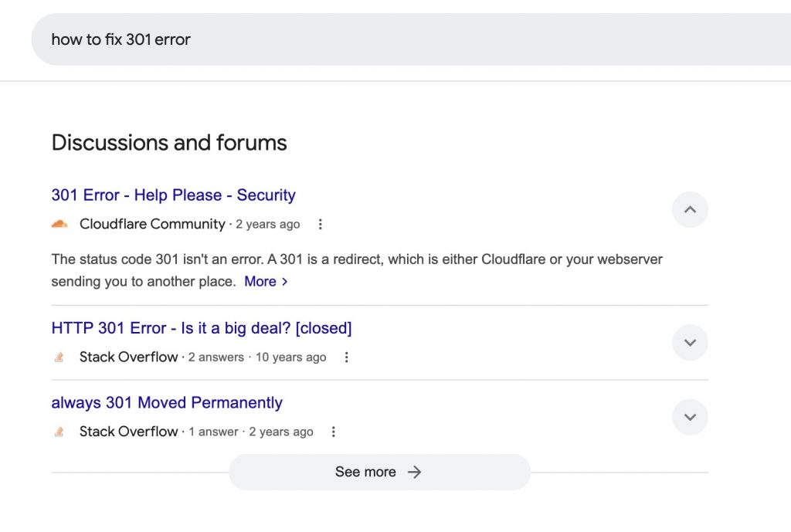The height and width of the screenshot is (532, 791).
Task: Click the Cloudflare Community source name
Action: tap(152, 225)
